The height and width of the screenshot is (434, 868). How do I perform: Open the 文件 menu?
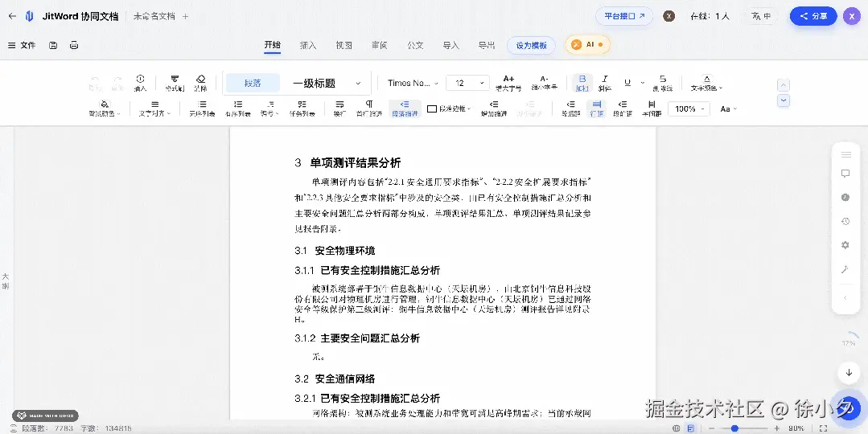23,45
